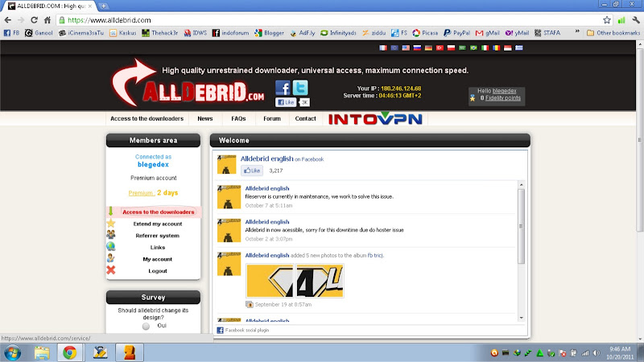Click the network signal tray icon
The height and width of the screenshot is (362, 644).
[585, 353]
